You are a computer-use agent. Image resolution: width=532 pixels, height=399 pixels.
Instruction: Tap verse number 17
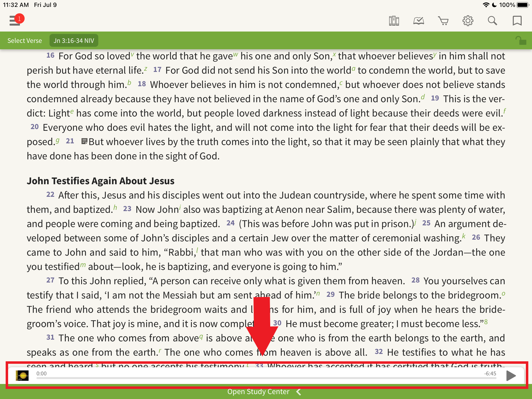click(157, 70)
